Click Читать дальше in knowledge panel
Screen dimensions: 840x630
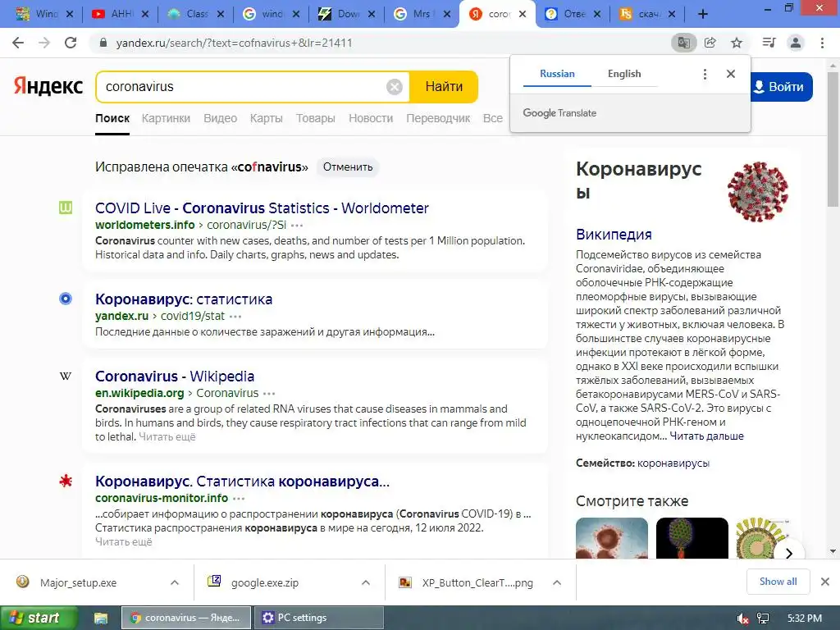[x=706, y=436]
